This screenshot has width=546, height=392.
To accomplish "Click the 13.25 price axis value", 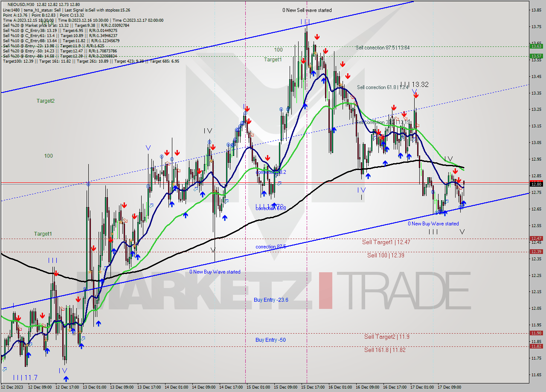I will click(536, 109).
